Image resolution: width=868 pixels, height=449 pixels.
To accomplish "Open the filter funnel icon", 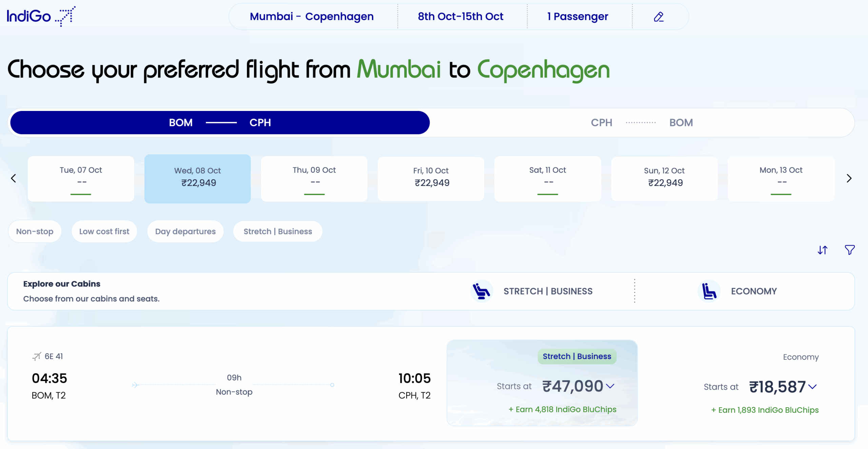I will tap(849, 250).
